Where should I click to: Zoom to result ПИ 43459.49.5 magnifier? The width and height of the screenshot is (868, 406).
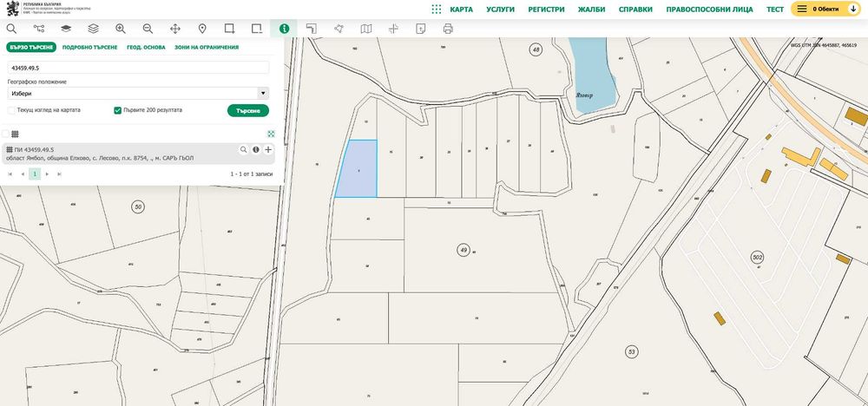[243, 149]
